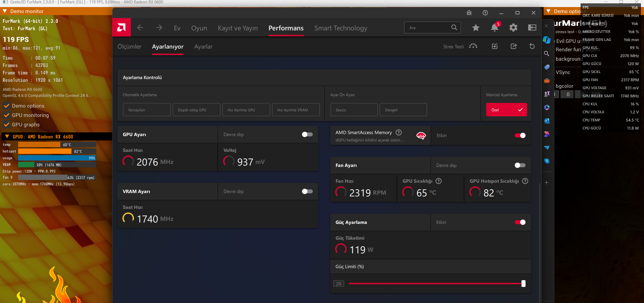Image resolution: width=644 pixels, height=303 pixels.
Task: Open the Ev tab
Action: (x=177, y=28)
